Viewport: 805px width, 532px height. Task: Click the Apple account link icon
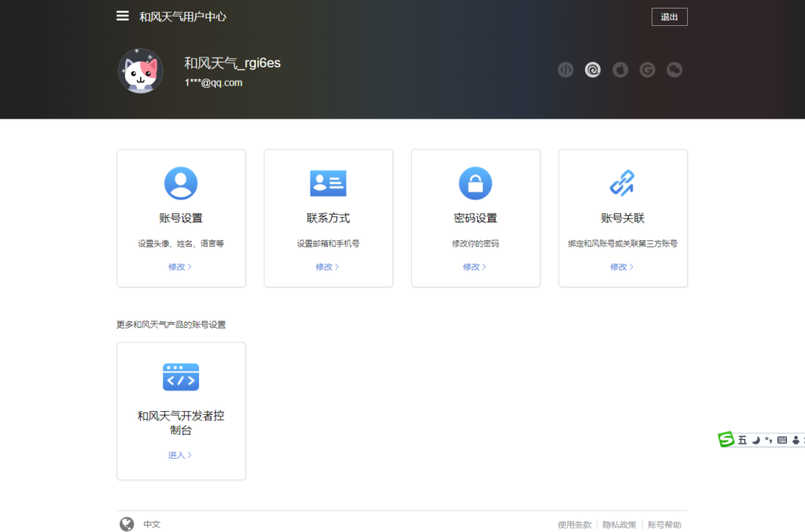click(620, 70)
